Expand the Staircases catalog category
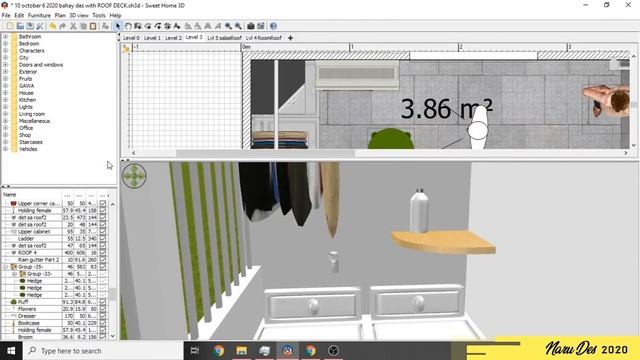640x360 pixels. click(x=6, y=142)
